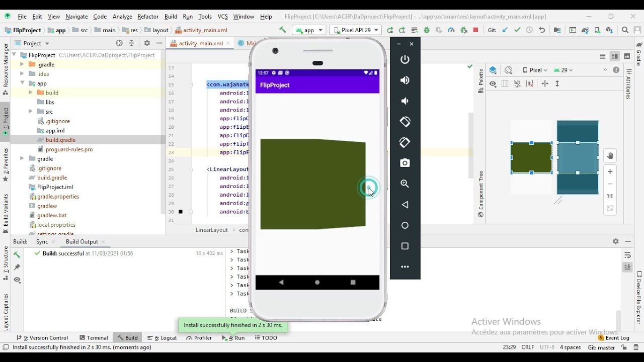Toggle the Build panel view eye icon
The height and width of the screenshot is (362, 644).
[17, 280]
